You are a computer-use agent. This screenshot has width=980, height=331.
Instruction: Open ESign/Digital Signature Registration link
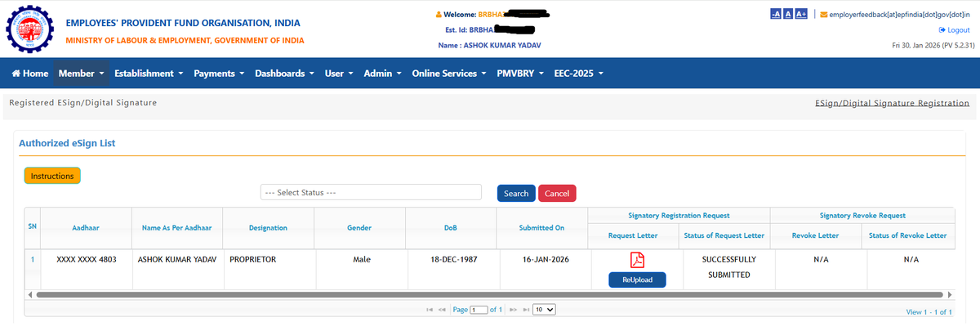coord(892,104)
